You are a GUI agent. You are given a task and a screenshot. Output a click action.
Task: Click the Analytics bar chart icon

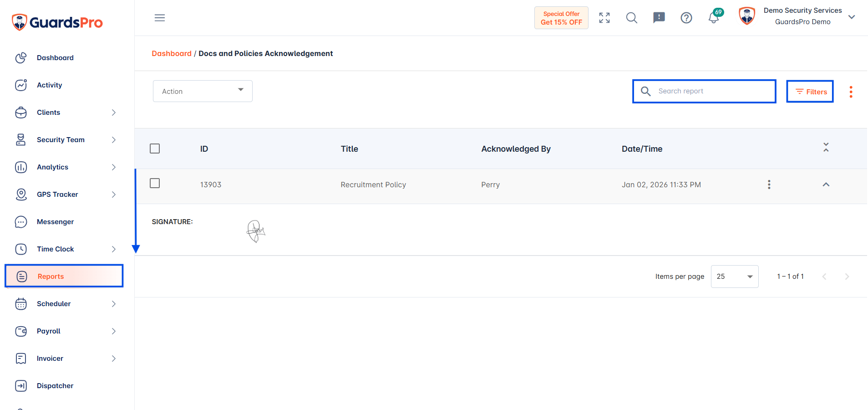tap(21, 167)
